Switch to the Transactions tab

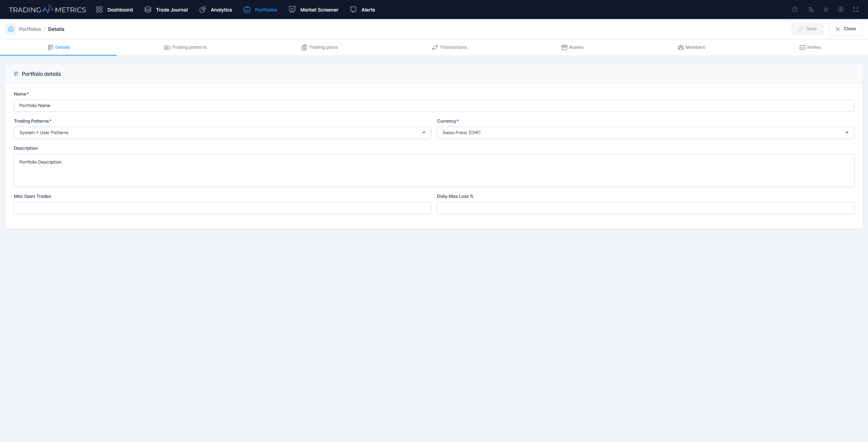click(x=449, y=47)
